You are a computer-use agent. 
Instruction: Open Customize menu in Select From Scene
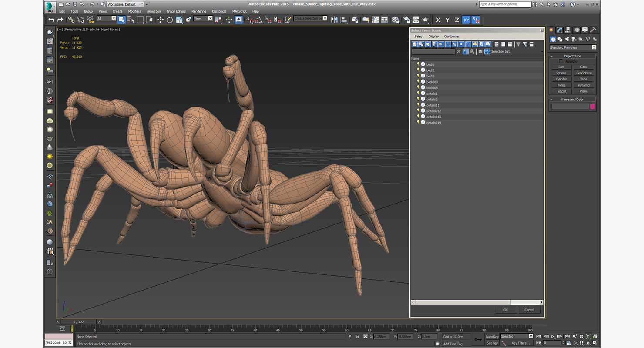point(451,37)
